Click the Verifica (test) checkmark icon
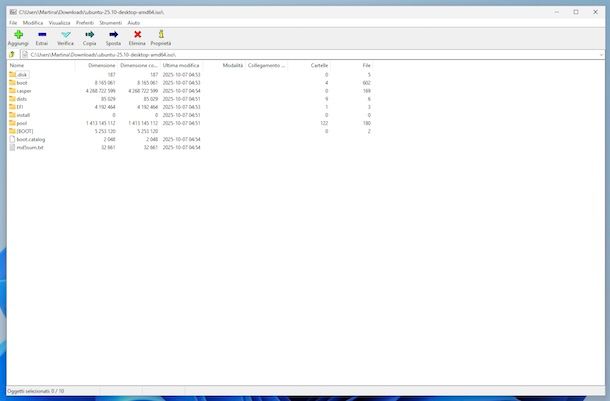 point(66,35)
